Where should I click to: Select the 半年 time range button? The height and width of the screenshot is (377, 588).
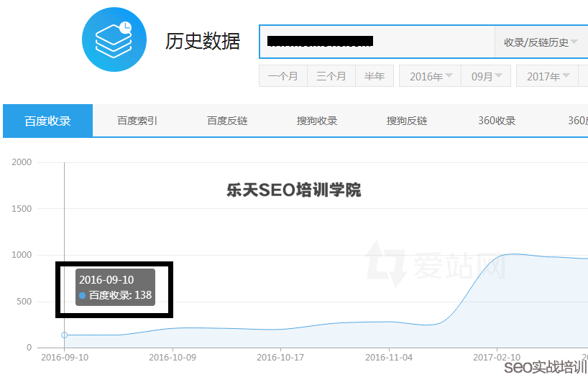375,76
